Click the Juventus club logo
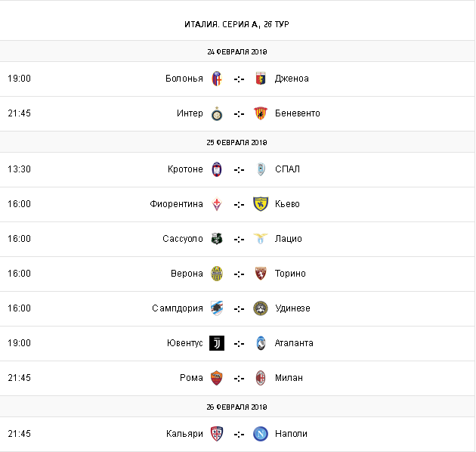This screenshot has width=476, height=452. click(217, 343)
